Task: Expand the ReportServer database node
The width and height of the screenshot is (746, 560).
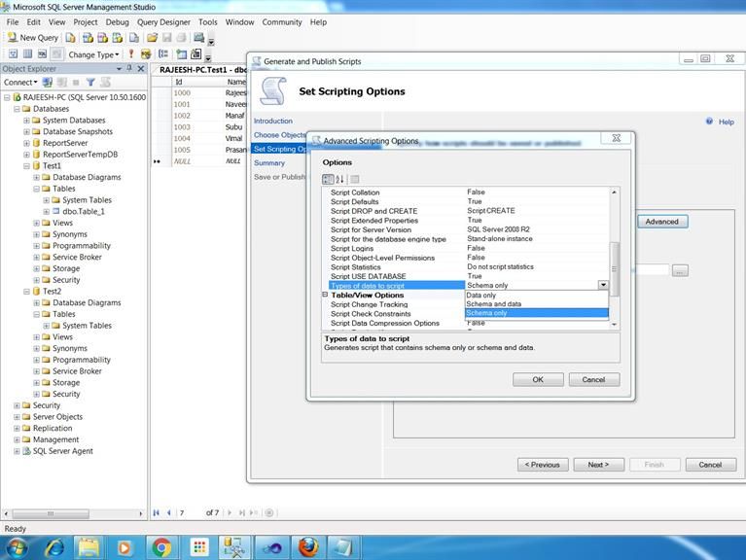Action: 26,143
